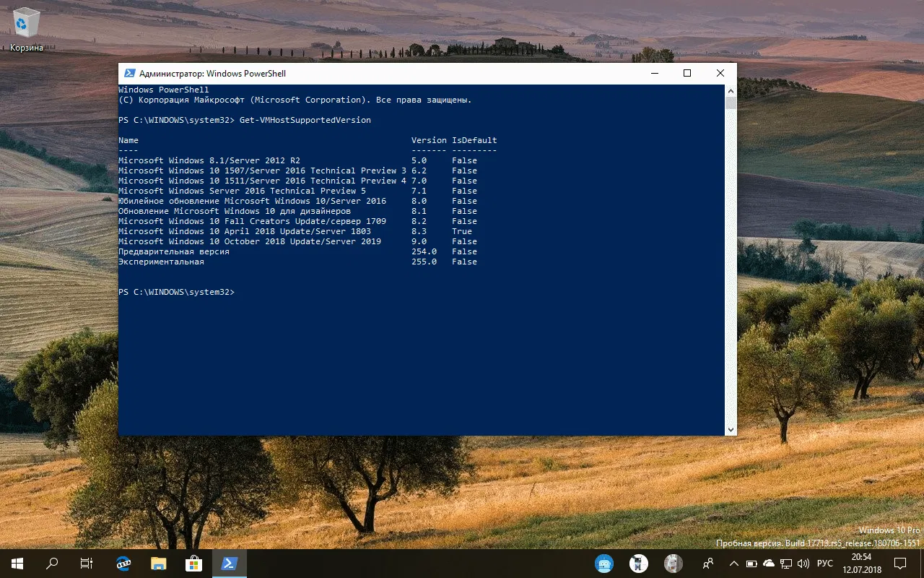Open Windows Search

[51, 563]
